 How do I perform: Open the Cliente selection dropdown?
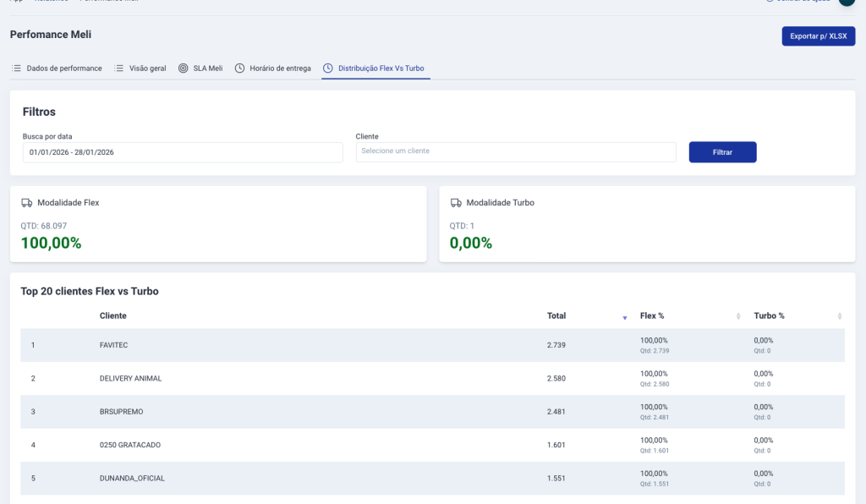pos(516,151)
